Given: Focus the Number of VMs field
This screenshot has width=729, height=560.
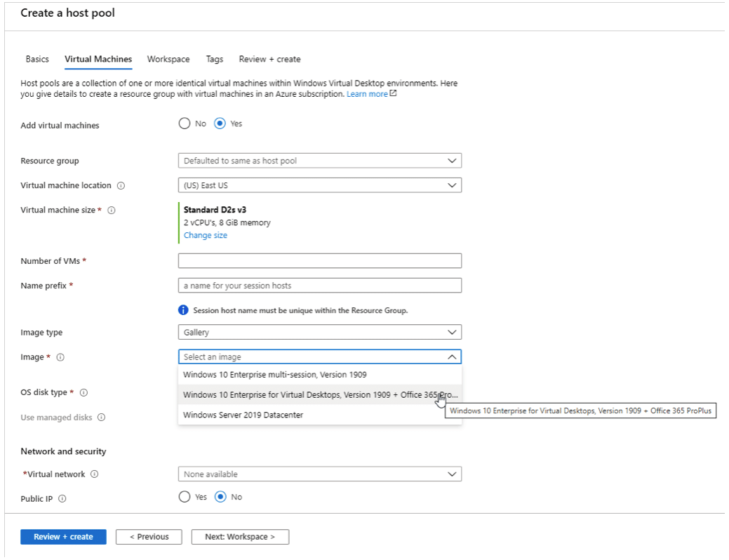Looking at the screenshot, I should tap(320, 261).
